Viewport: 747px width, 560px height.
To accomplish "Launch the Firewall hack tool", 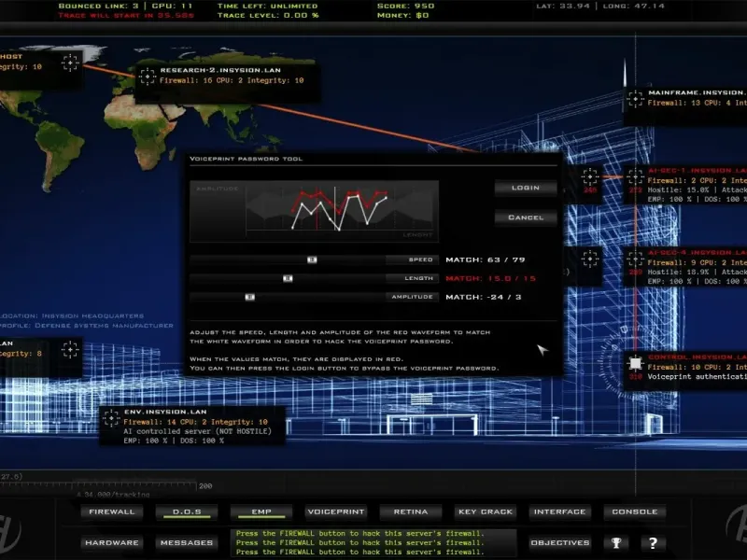I will 112,511.
